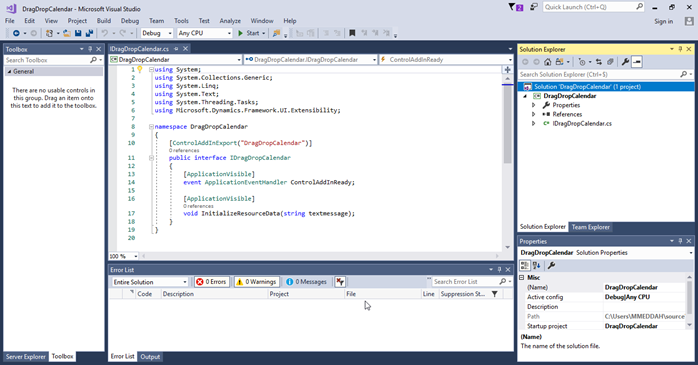The image size is (698, 365).
Task: Sort the Error List by the Description column
Action: (214, 294)
